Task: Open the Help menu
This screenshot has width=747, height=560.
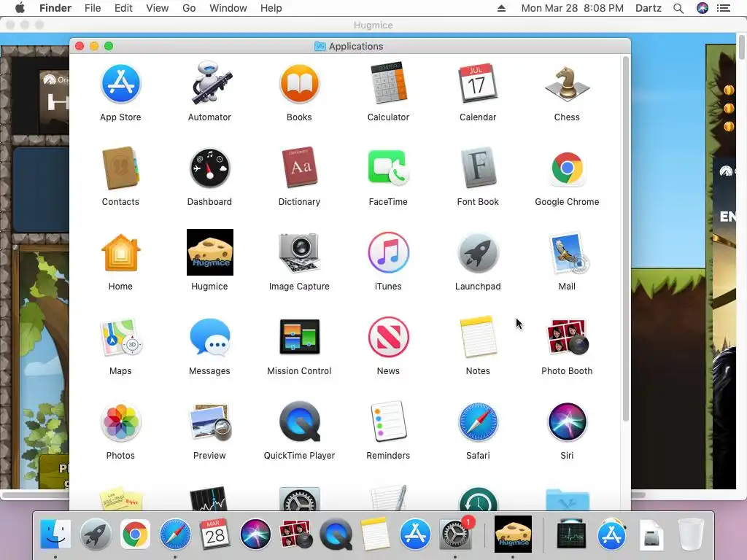Action: [271, 8]
